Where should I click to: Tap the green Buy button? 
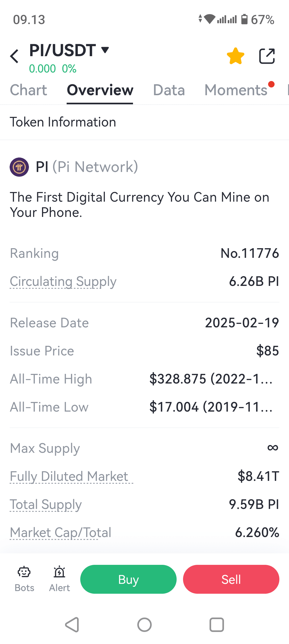click(x=128, y=579)
